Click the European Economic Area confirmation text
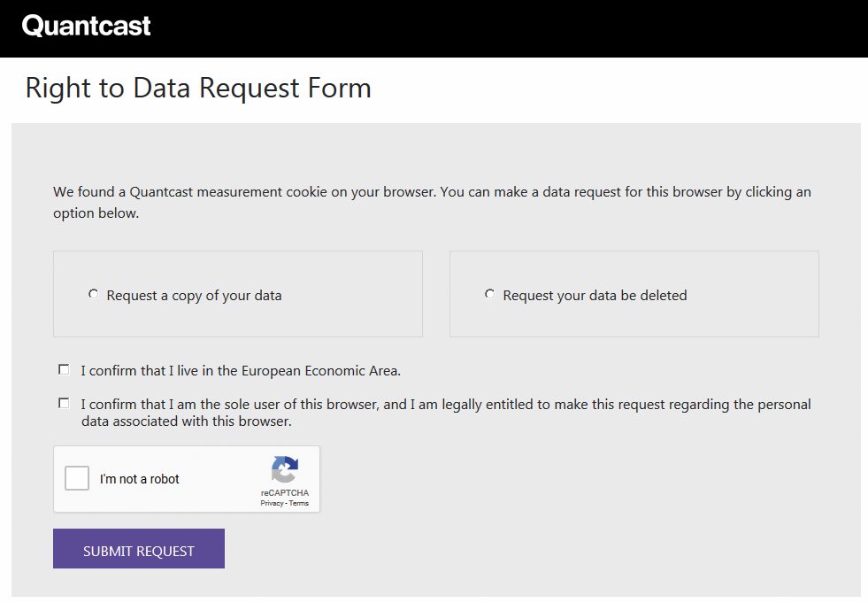 coord(241,371)
